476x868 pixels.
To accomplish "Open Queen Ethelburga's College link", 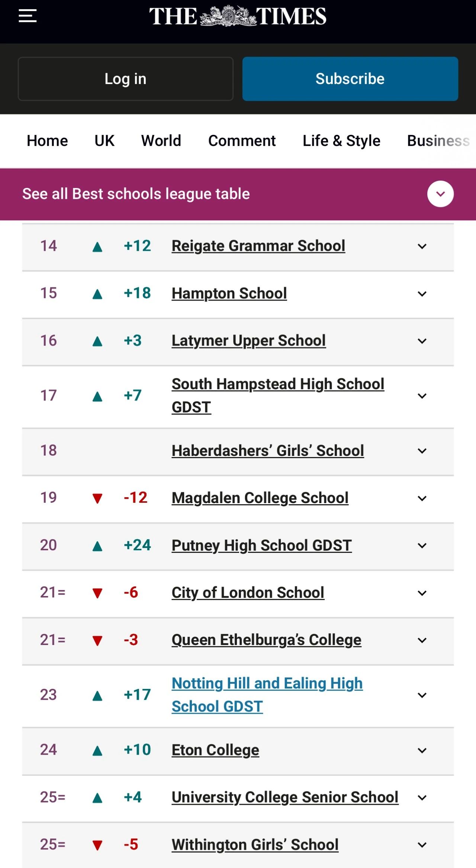I will click(267, 640).
